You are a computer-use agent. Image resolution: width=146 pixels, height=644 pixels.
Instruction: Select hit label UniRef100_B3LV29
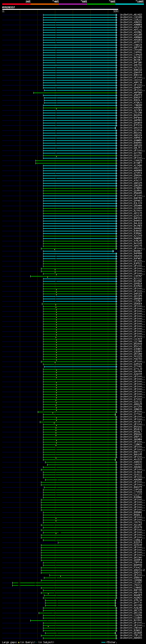131,204
